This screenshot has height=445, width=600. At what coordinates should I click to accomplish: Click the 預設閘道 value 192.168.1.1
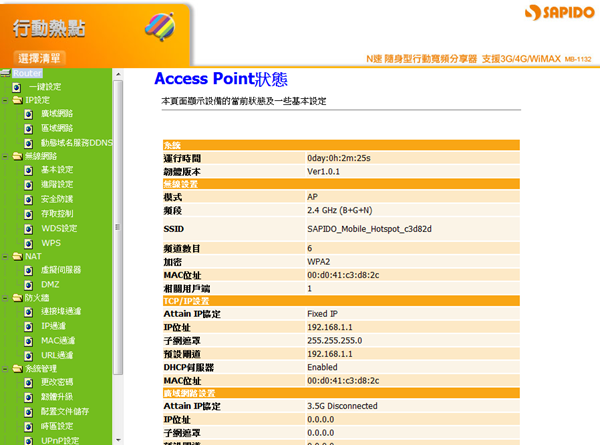tap(329, 354)
